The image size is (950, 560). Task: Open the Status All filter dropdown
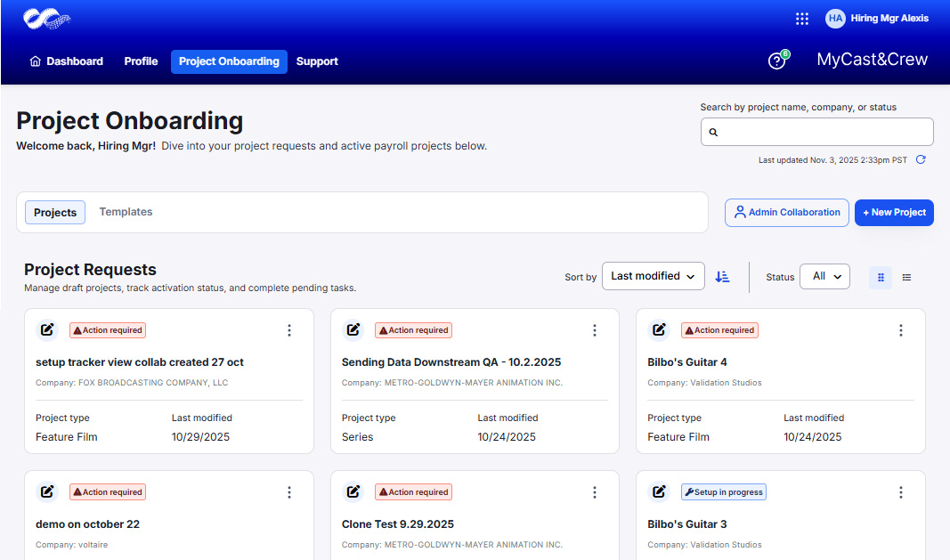pos(824,277)
